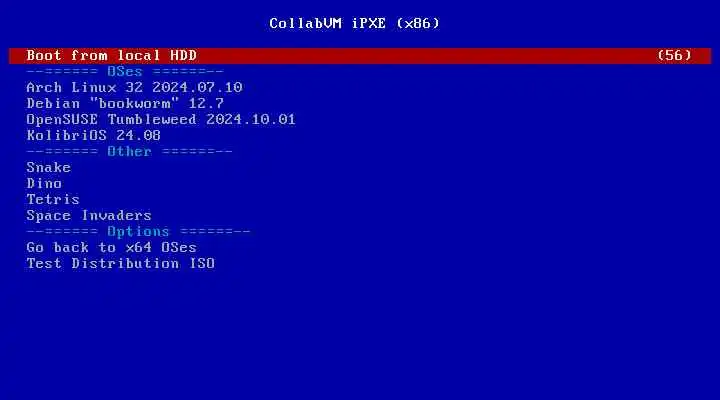Click the Other section separator
720x400 pixels.
129,152
